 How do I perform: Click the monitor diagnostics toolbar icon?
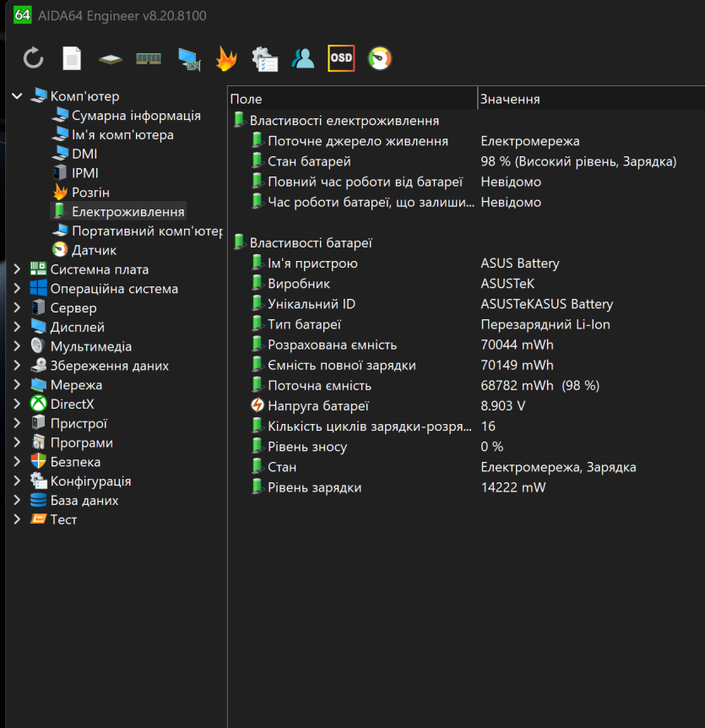pos(188,58)
